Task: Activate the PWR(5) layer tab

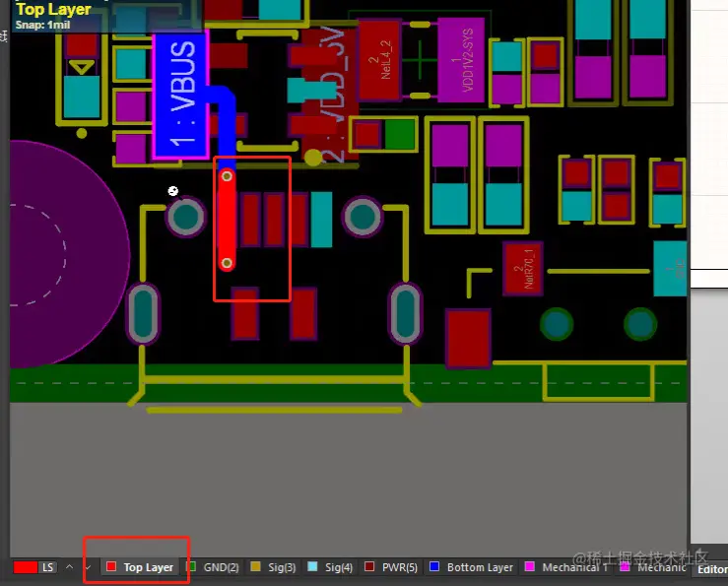Action: point(391,567)
